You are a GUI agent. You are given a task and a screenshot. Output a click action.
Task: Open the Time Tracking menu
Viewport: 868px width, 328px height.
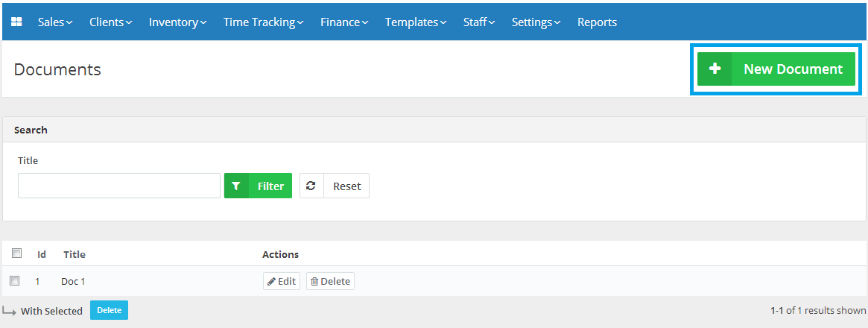[x=264, y=22]
